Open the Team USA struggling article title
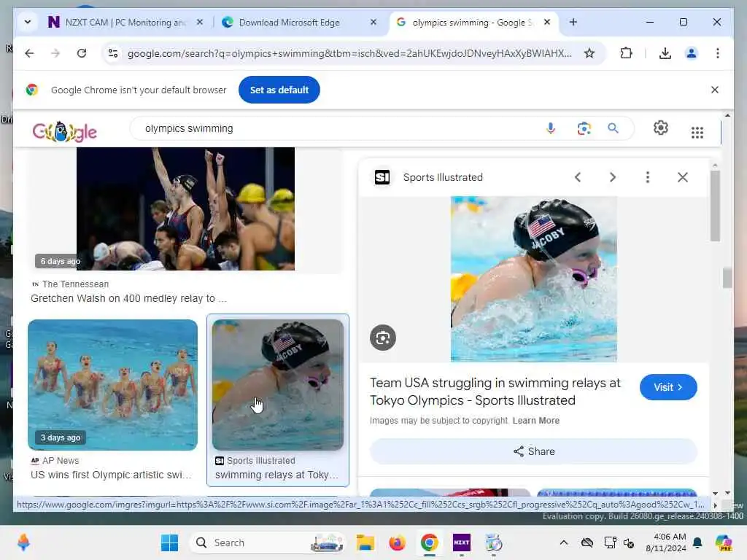The height and width of the screenshot is (560, 747). click(x=495, y=392)
